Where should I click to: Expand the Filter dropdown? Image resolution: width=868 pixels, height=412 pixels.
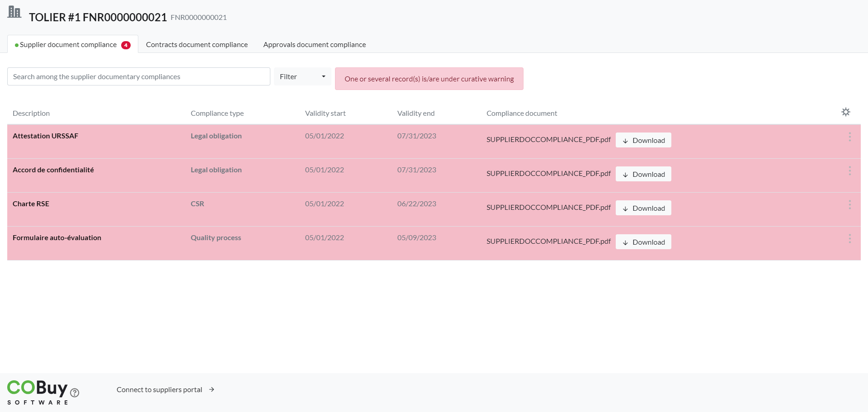click(302, 77)
